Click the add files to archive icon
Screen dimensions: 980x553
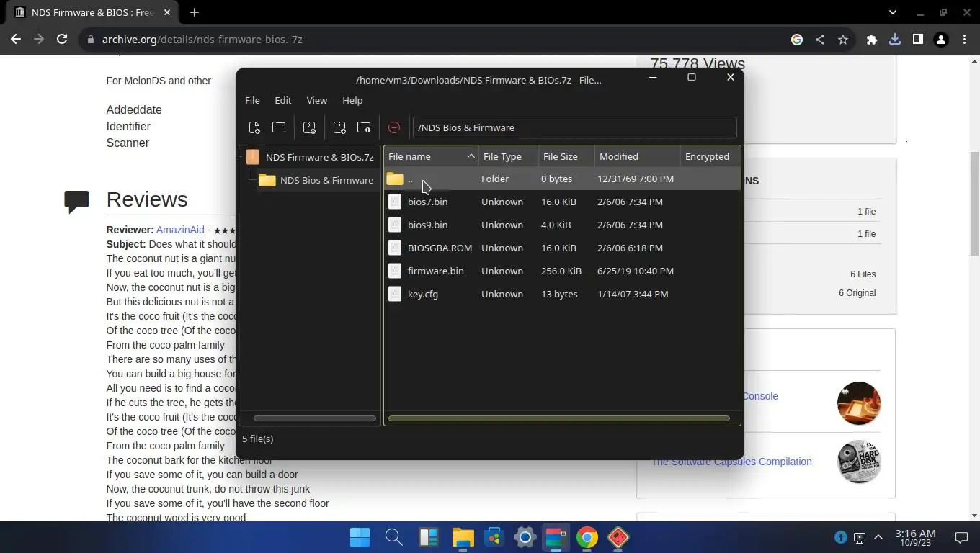click(x=339, y=127)
